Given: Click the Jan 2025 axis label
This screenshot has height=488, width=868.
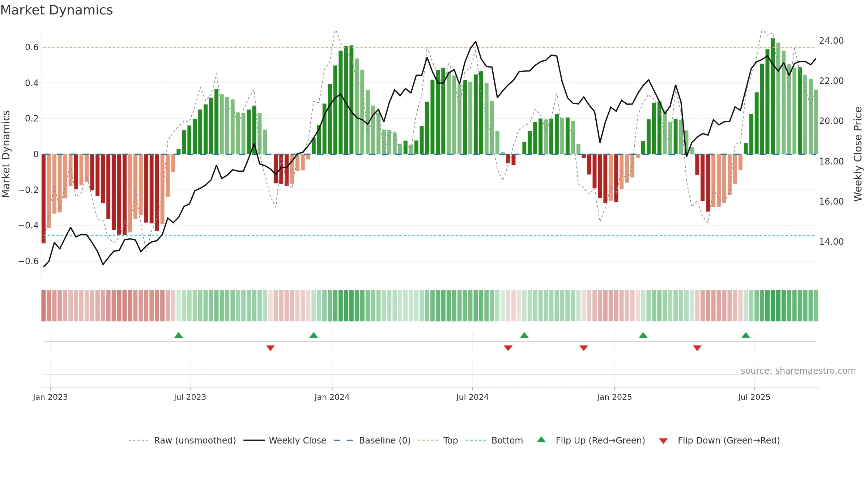Looking at the screenshot, I should click(x=614, y=397).
